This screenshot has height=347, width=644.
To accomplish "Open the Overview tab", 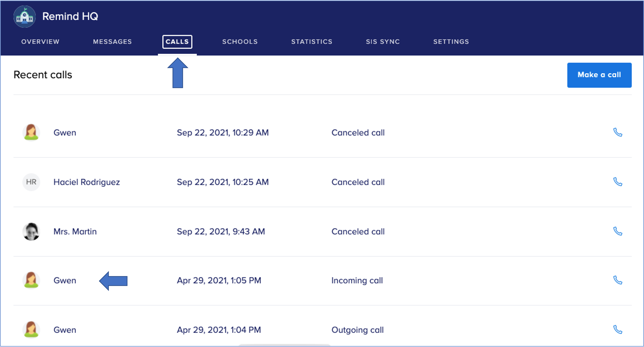I will (x=40, y=42).
